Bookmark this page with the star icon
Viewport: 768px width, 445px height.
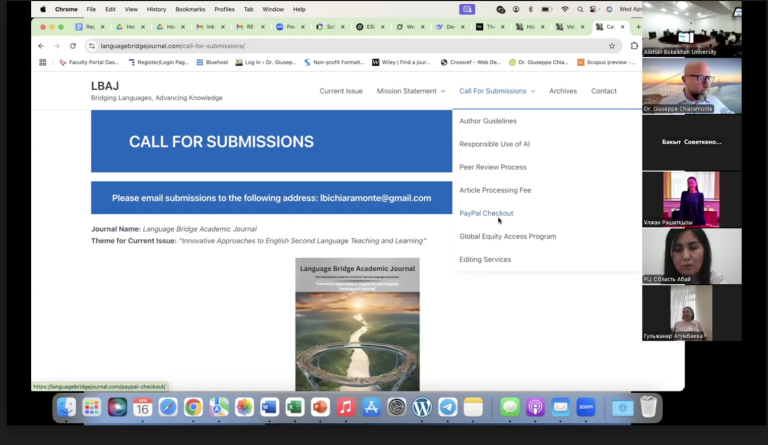point(612,46)
